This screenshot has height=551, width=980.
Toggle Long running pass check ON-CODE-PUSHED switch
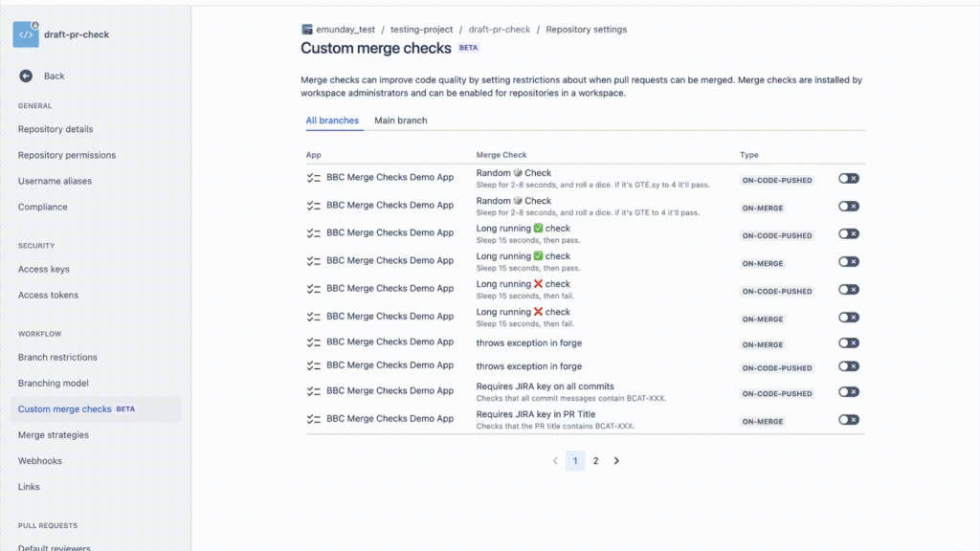point(849,233)
